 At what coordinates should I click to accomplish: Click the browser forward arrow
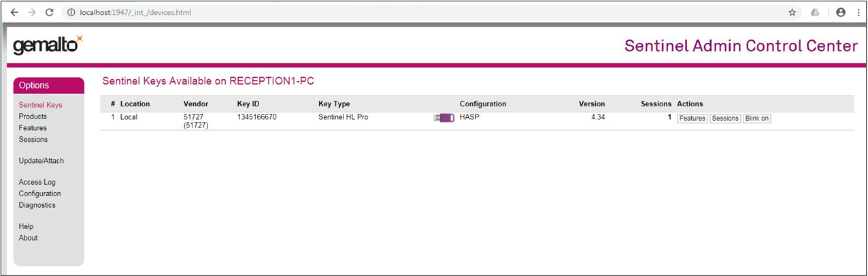(31, 12)
